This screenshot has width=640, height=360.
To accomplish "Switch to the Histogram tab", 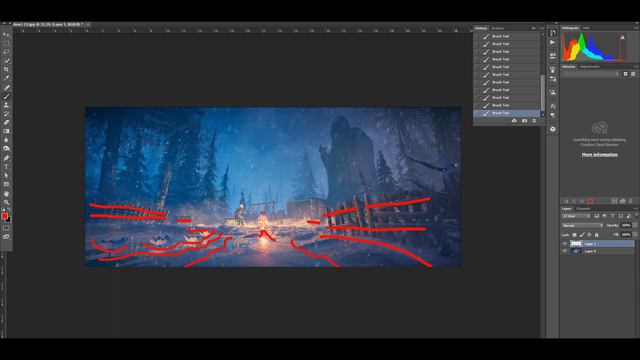I will [x=570, y=28].
